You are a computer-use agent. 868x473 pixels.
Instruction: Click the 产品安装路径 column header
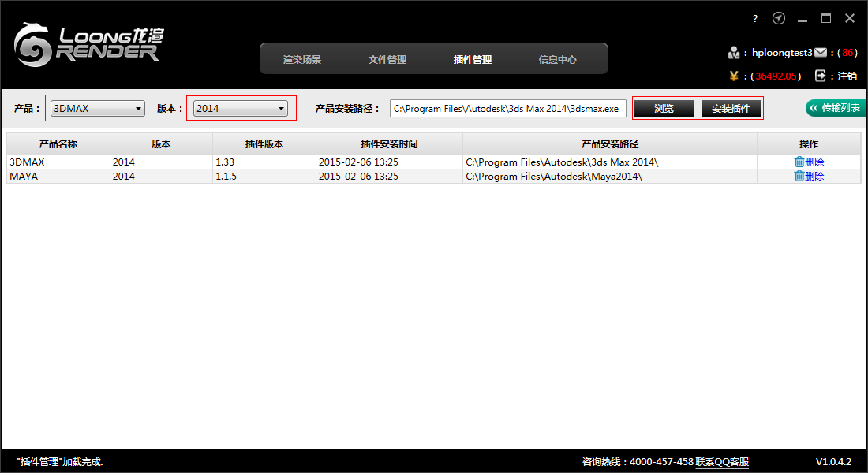pyautogui.click(x=610, y=143)
